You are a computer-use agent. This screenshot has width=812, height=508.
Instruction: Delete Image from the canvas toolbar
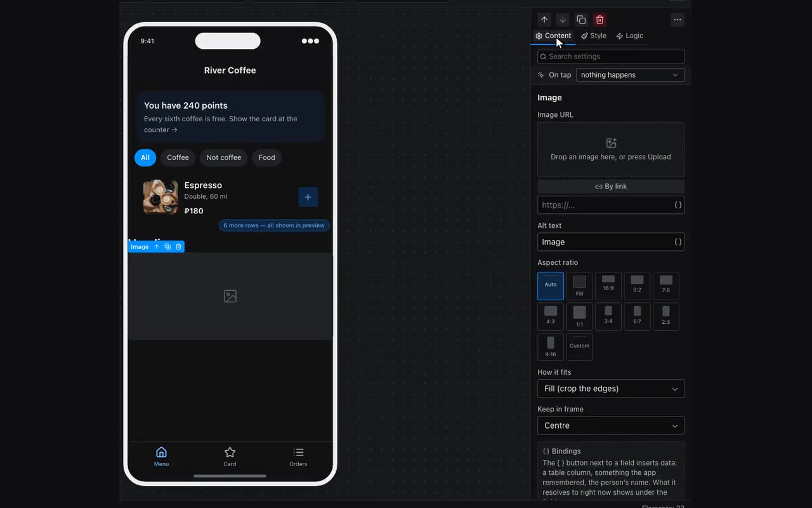point(178,247)
